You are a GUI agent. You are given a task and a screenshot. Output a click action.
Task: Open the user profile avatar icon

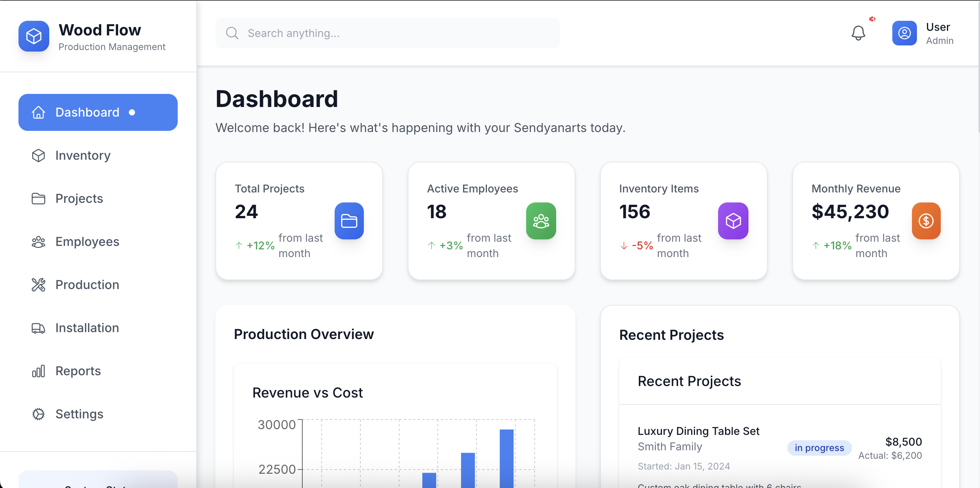(904, 33)
